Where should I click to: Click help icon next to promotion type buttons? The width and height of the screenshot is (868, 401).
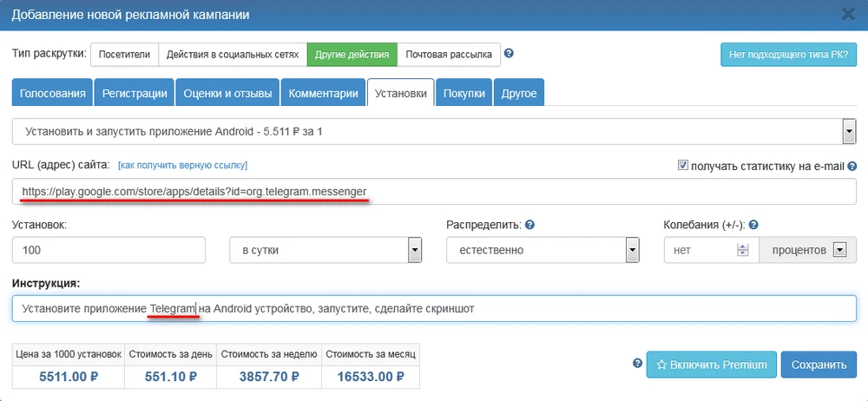(x=510, y=54)
